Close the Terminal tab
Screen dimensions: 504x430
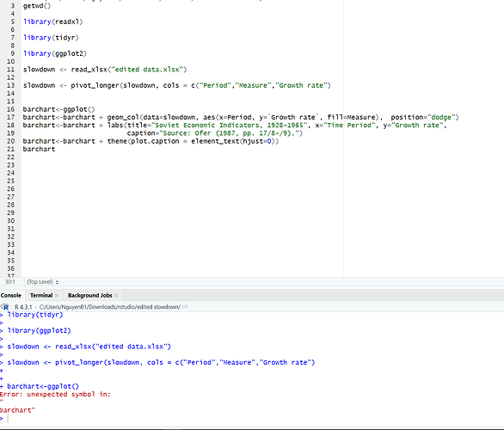(x=57, y=296)
